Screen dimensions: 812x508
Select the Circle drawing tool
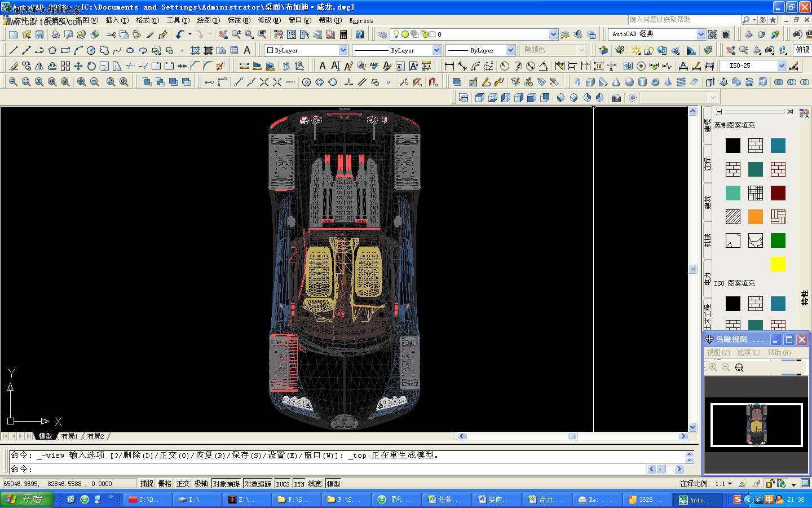pyautogui.click(x=91, y=50)
